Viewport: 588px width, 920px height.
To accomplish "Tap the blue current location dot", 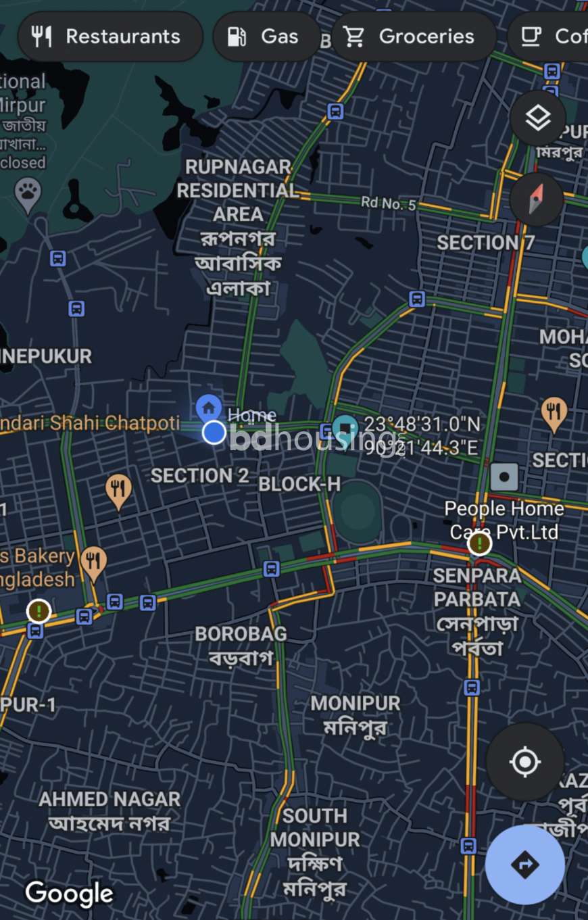I will (214, 432).
